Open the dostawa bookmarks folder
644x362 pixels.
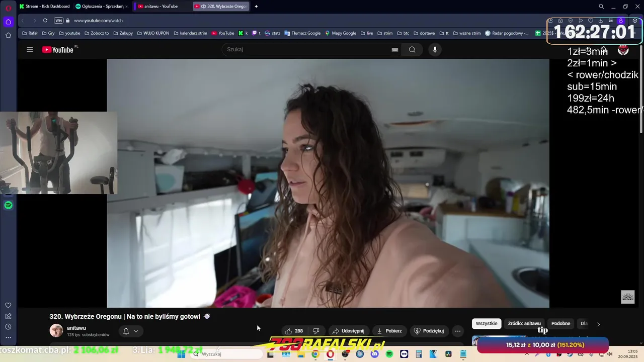tap(424, 33)
